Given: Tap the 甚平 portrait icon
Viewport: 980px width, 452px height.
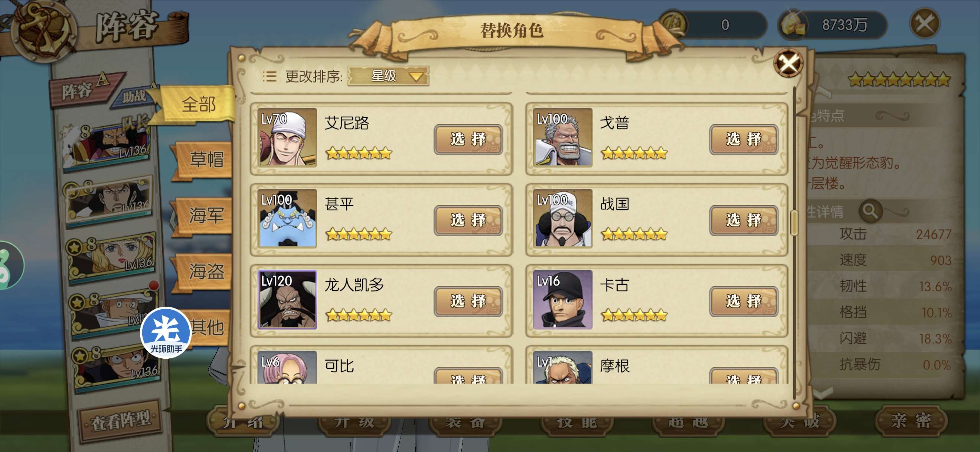Looking at the screenshot, I should (287, 219).
